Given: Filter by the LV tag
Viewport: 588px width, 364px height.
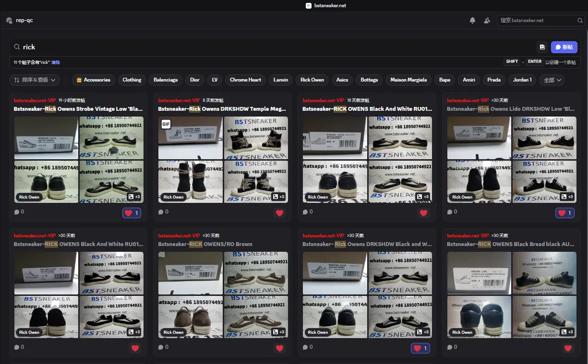Looking at the screenshot, I should 215,80.
